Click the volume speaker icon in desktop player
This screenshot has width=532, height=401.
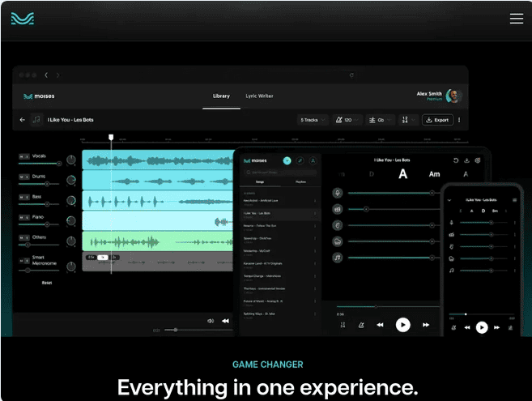point(211,321)
